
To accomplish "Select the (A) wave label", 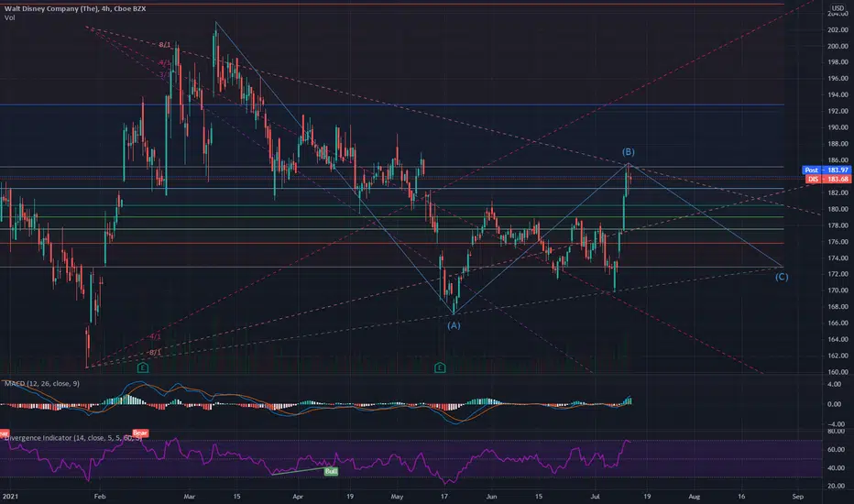I will [454, 325].
